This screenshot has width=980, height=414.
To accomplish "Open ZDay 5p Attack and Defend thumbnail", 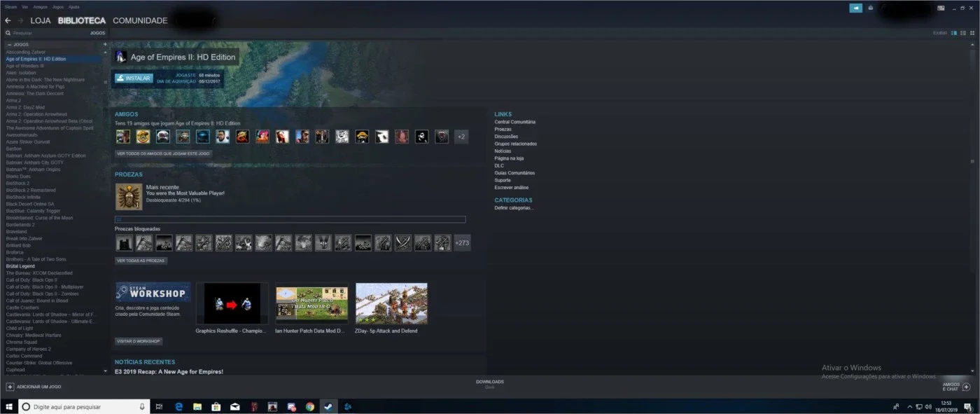I will 391,303.
